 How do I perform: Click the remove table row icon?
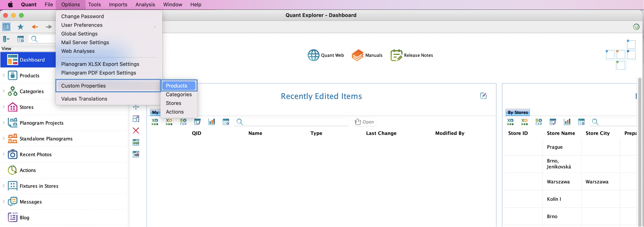point(136,154)
